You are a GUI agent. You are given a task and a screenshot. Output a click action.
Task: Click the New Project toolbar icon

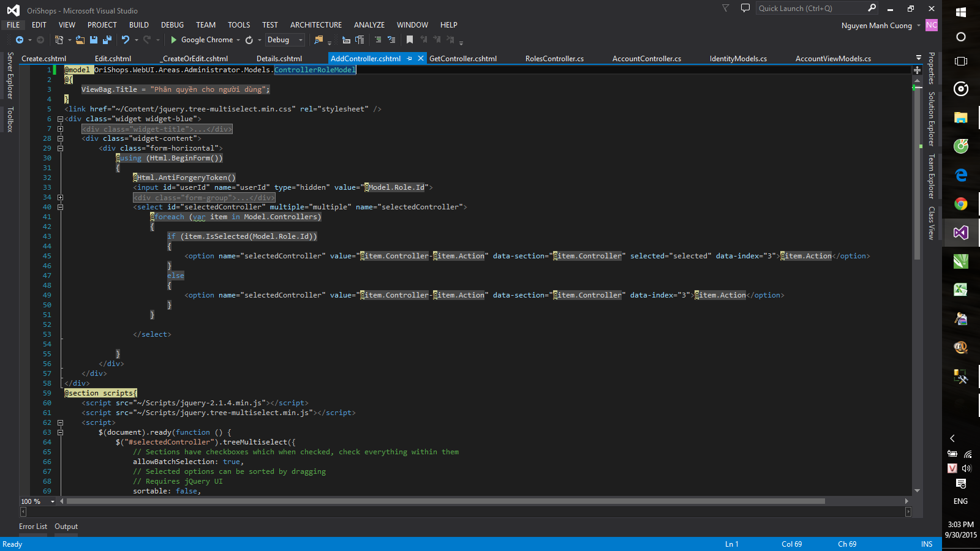pos(59,40)
